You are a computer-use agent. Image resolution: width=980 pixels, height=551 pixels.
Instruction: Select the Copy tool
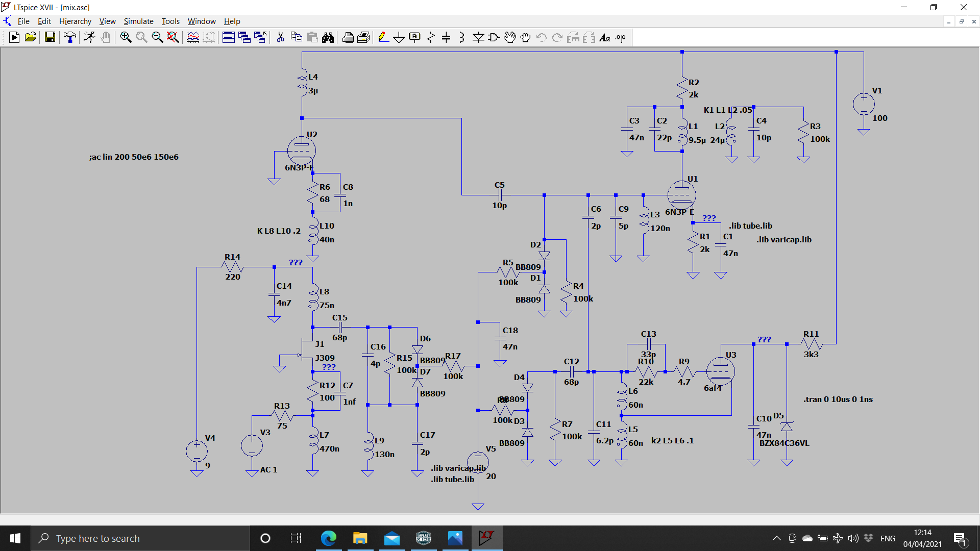tap(296, 37)
